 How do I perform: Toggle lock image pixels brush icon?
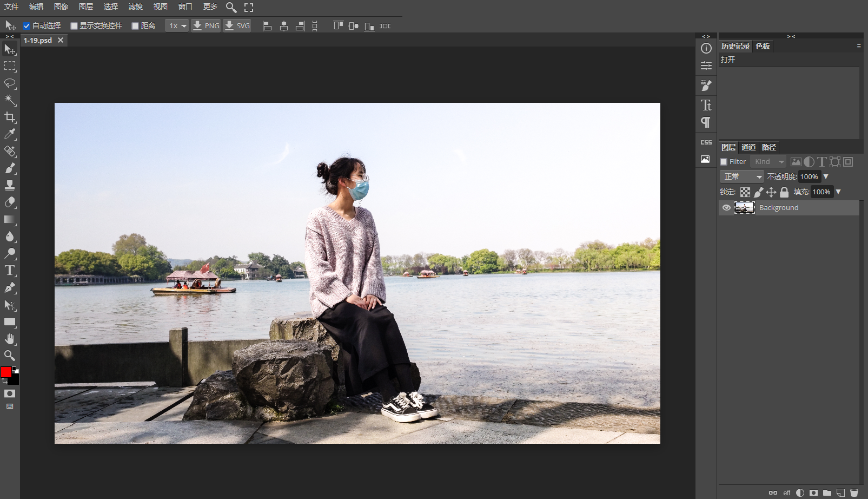pyautogui.click(x=758, y=192)
